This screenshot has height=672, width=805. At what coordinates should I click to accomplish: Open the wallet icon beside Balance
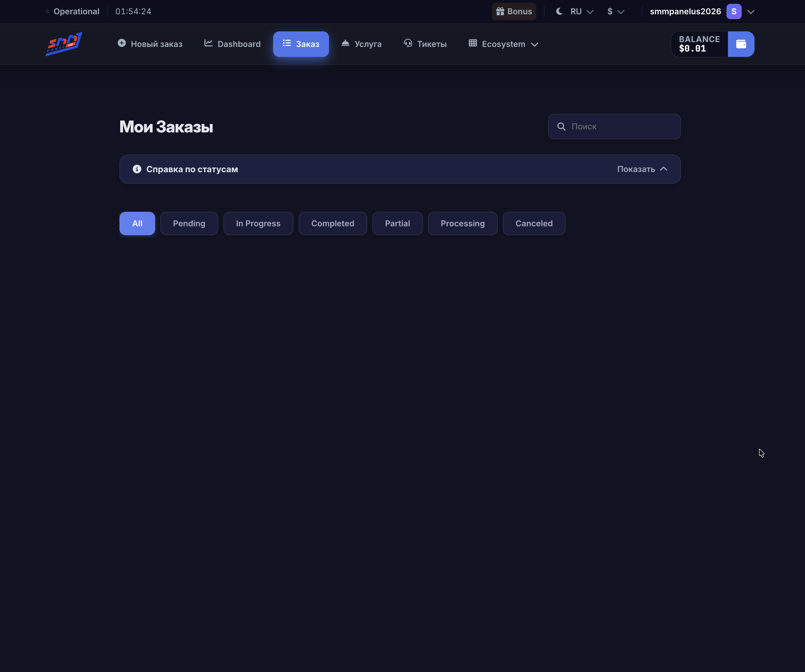coord(741,44)
